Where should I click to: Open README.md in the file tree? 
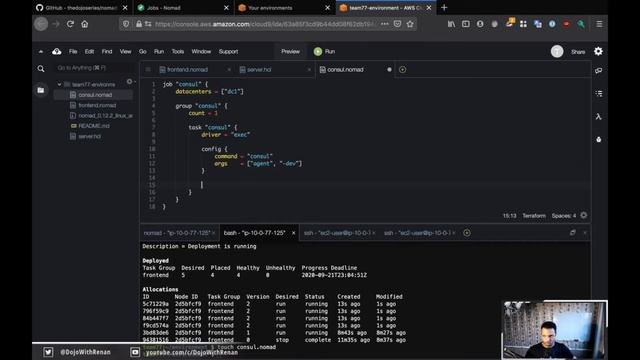[94, 126]
